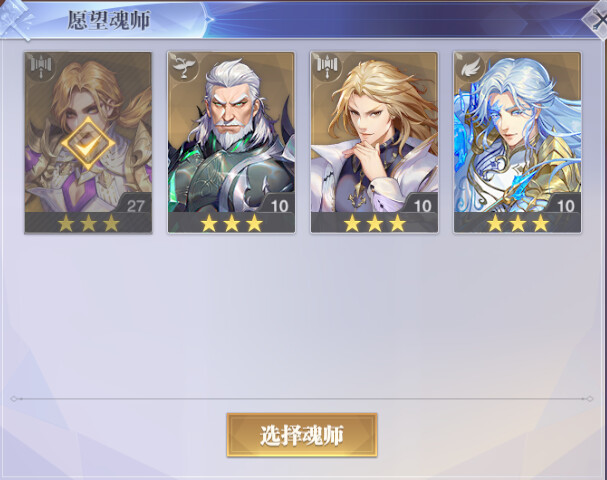Click the 选择魂师 button
607x480 pixels.
pyautogui.click(x=302, y=435)
